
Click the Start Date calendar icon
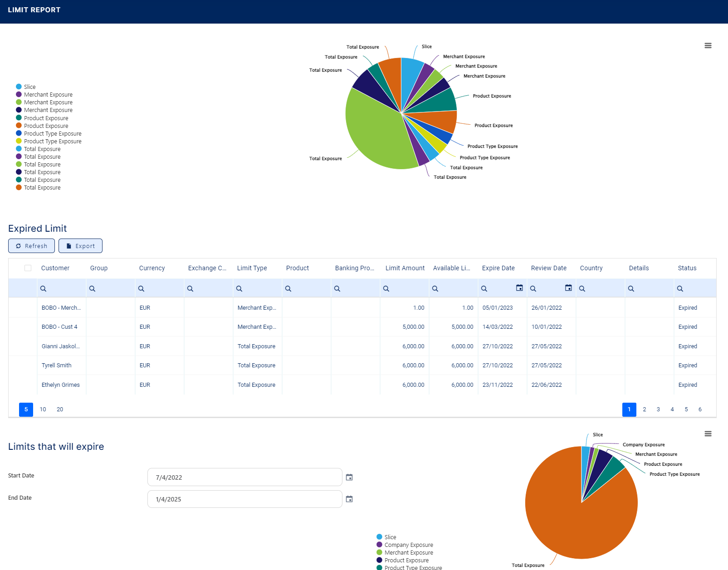pyautogui.click(x=349, y=477)
